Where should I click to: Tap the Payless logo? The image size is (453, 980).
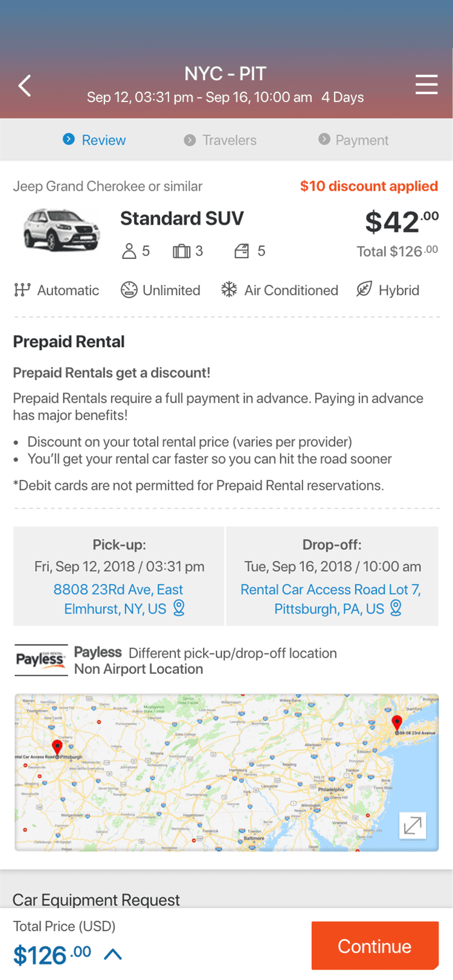click(40, 660)
